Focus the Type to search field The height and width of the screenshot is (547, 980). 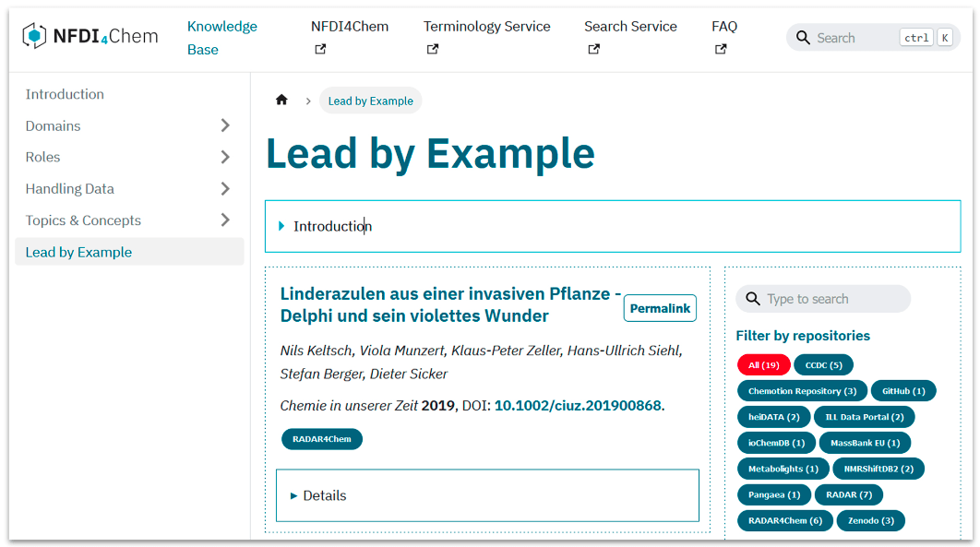tap(823, 299)
